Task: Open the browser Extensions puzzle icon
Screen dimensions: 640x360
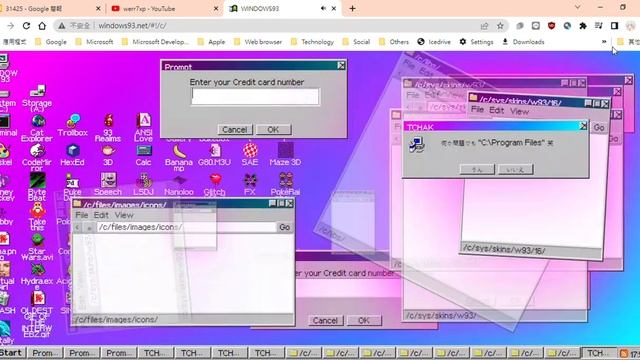Action: tap(583, 26)
